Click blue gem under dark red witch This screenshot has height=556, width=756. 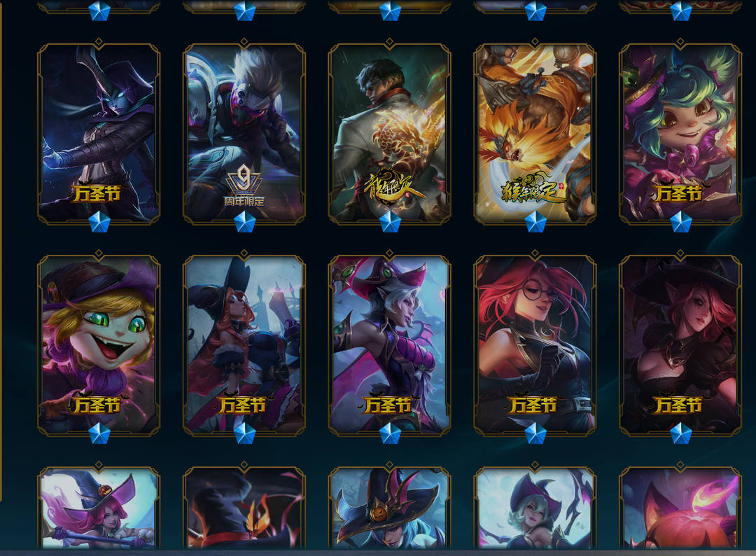pyautogui.click(x=681, y=433)
